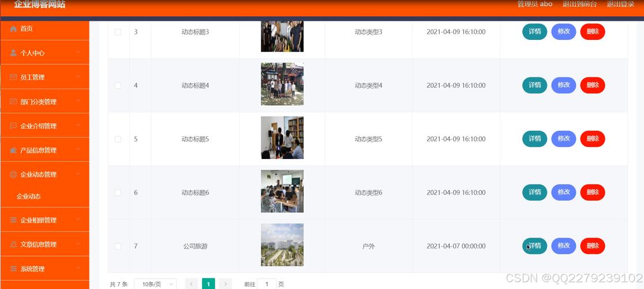Expand the 部门分类管理 menu chevron
644x289 pixels.
tap(78, 101)
